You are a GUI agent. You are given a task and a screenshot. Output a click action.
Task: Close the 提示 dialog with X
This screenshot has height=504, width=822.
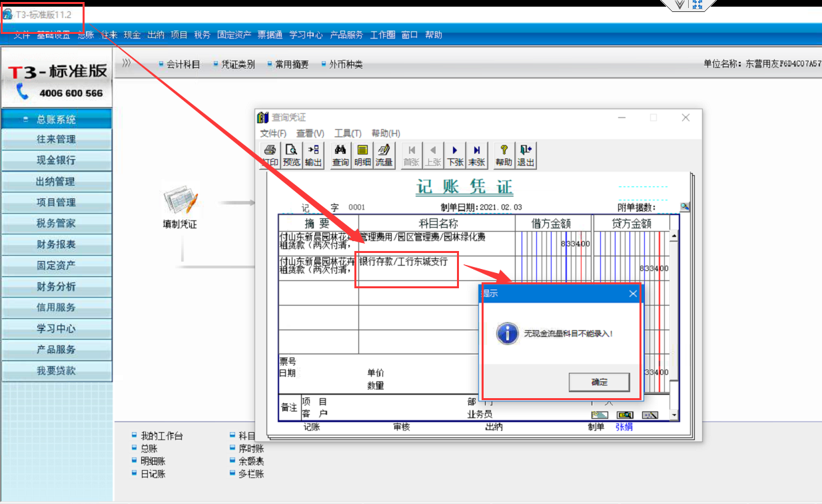[633, 294]
